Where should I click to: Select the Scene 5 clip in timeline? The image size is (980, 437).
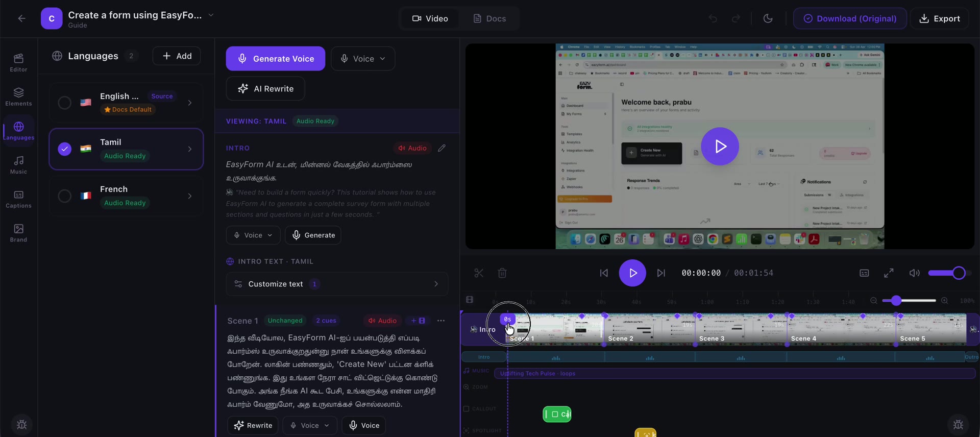tap(931, 330)
